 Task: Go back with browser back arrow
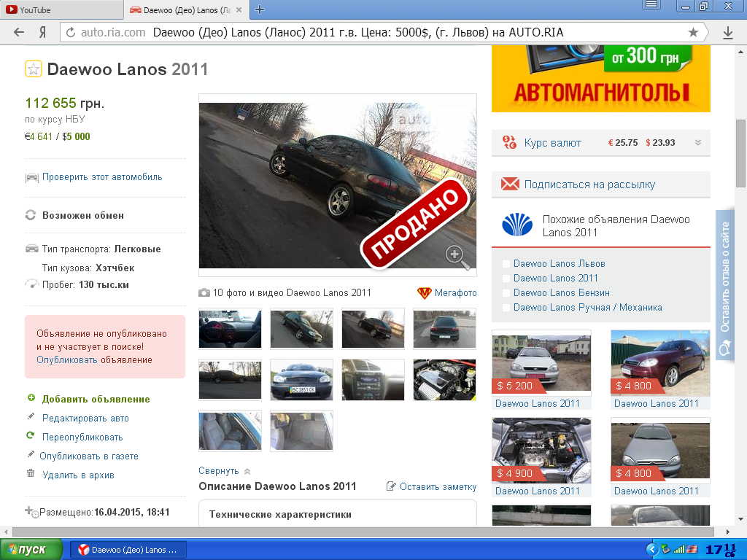(18, 32)
